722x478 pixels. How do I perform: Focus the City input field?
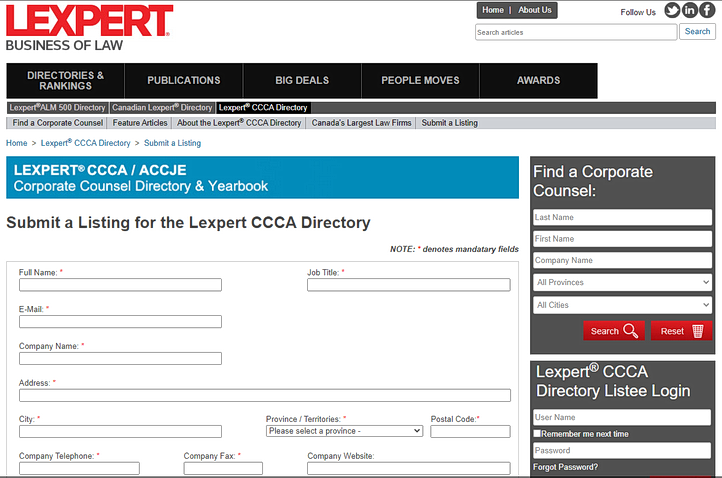(x=120, y=431)
